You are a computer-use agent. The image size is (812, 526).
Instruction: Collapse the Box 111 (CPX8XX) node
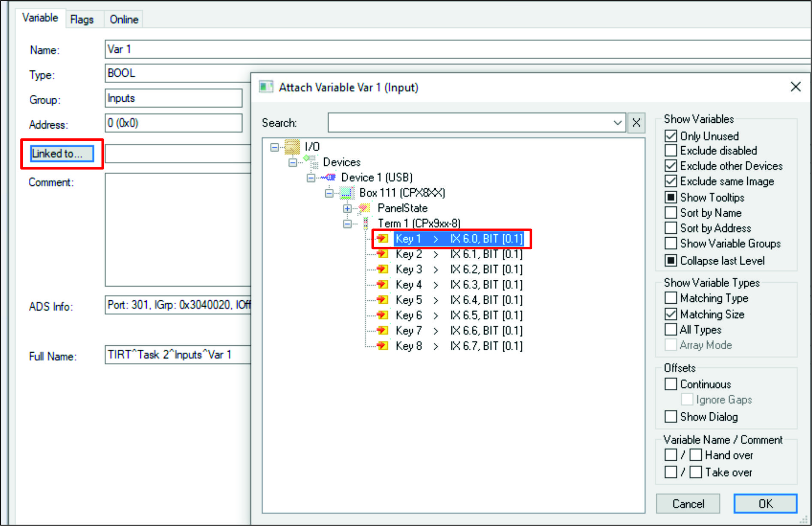(329, 193)
